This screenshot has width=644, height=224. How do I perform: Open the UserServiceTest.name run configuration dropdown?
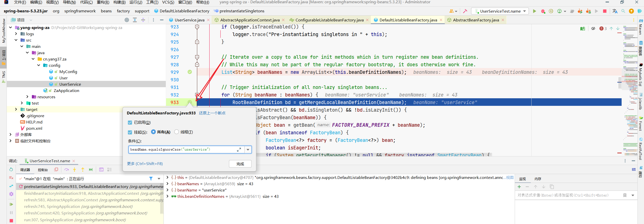pos(525,11)
